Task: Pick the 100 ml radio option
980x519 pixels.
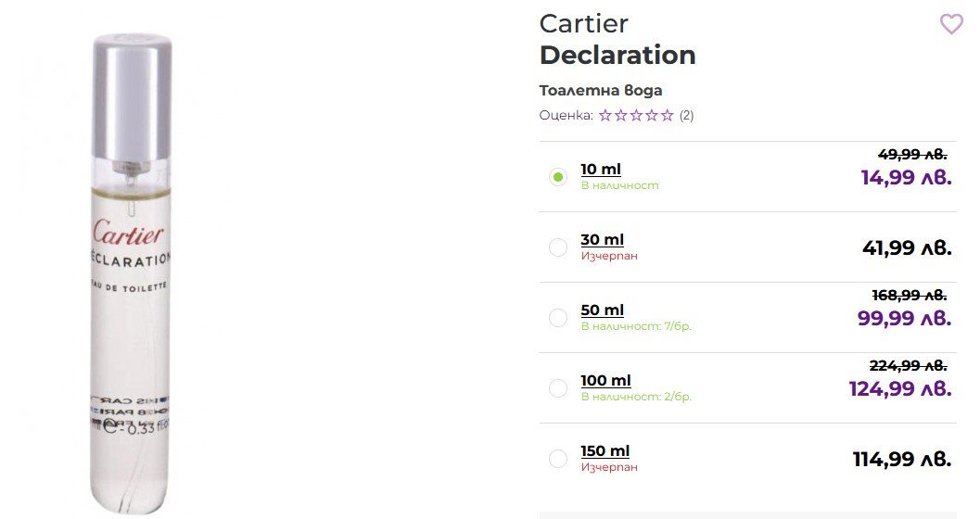Action: [558, 388]
